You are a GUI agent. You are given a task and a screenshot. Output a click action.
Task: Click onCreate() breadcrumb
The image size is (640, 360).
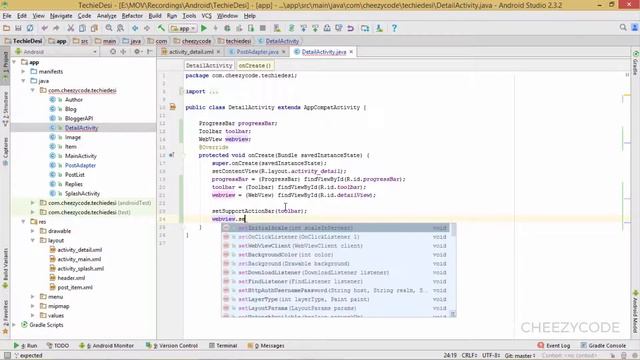click(x=255, y=65)
